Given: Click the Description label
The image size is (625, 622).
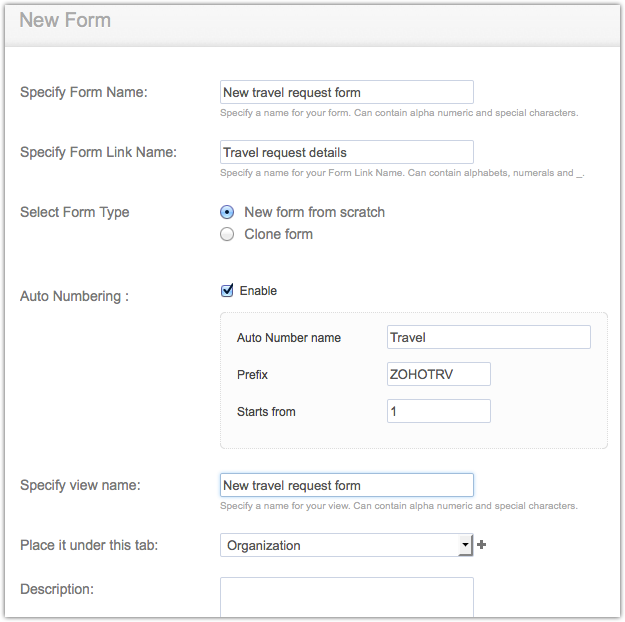Looking at the screenshot, I should coord(57,589).
